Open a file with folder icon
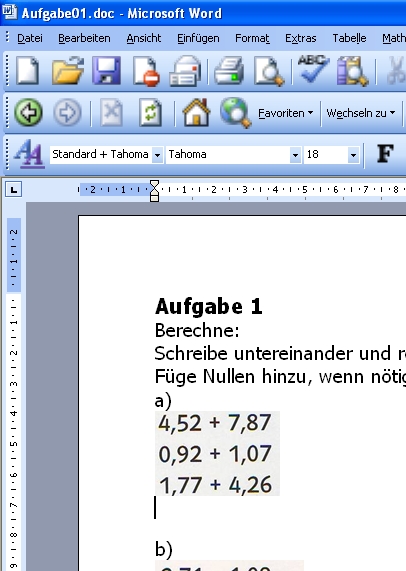 tap(68, 71)
